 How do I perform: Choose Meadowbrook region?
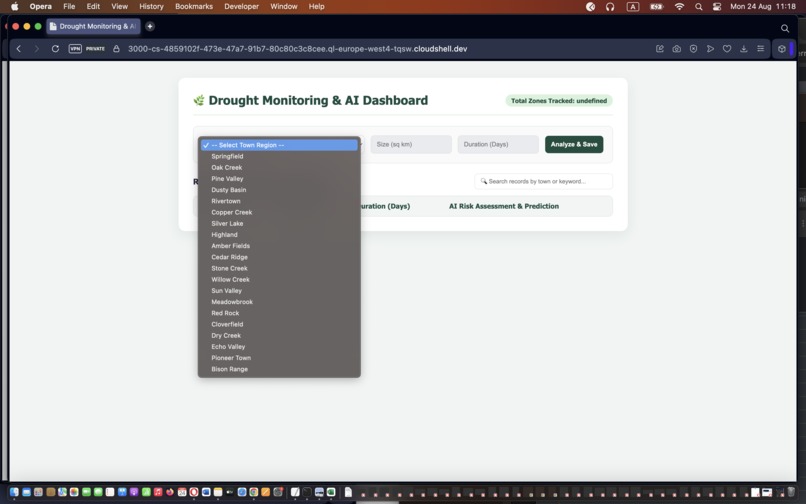[279, 302]
